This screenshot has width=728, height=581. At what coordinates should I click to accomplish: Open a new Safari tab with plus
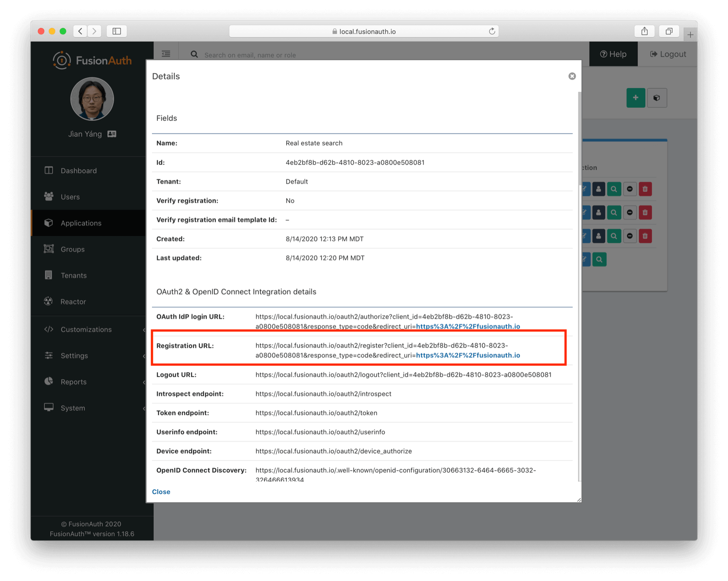[x=690, y=35]
